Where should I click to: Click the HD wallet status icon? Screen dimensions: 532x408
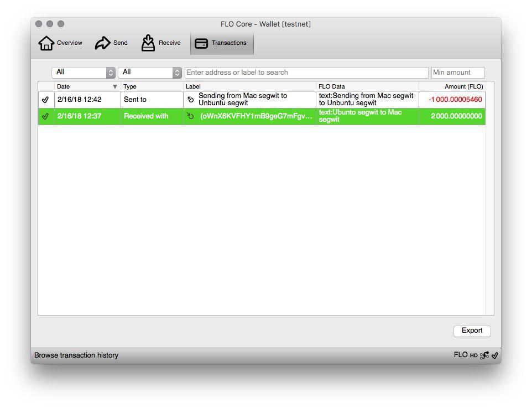coord(473,355)
